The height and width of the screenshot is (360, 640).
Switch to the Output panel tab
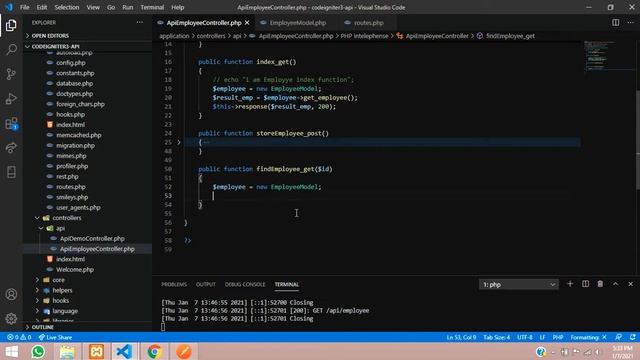pos(206,284)
